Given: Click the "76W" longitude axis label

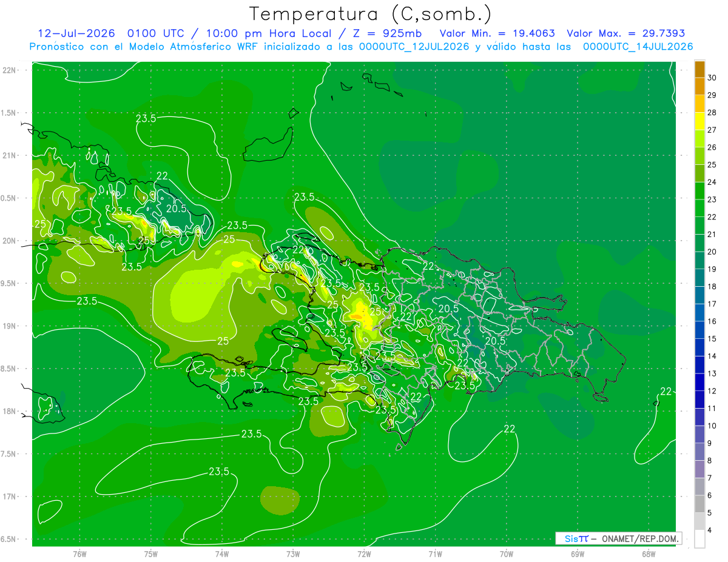Looking at the screenshot, I should tap(79, 554).
